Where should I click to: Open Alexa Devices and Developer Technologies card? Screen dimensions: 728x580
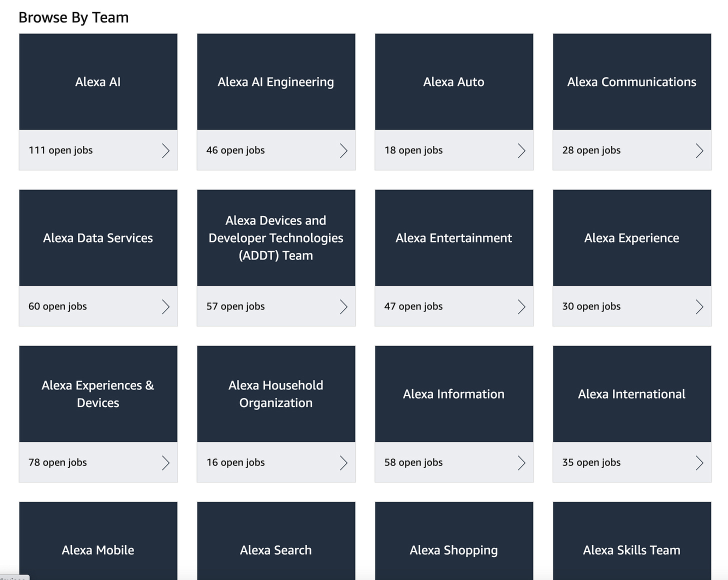click(276, 258)
